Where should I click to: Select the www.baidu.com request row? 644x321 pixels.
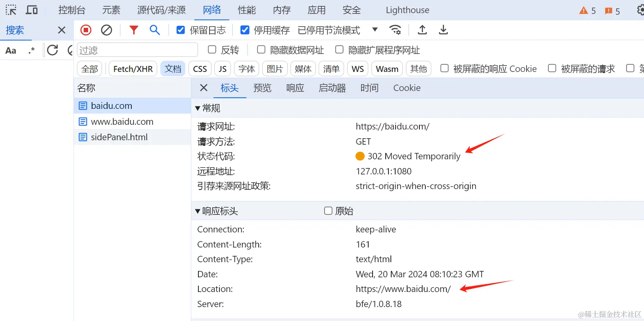tap(133, 122)
